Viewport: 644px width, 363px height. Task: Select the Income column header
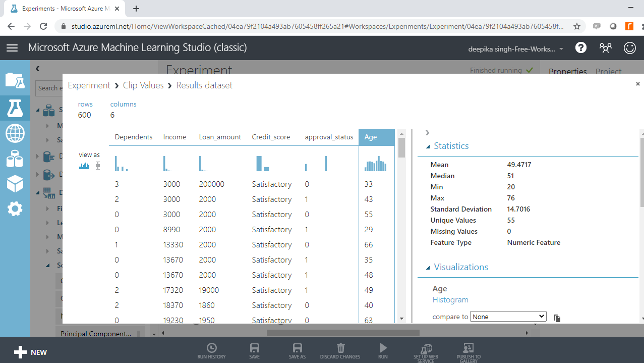[x=174, y=137]
